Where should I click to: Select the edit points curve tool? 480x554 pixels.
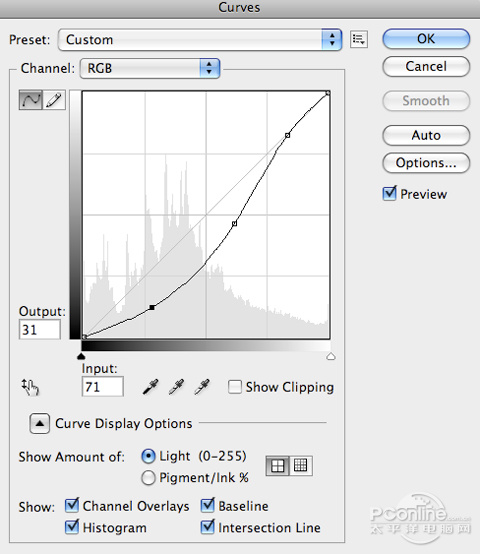(31, 100)
